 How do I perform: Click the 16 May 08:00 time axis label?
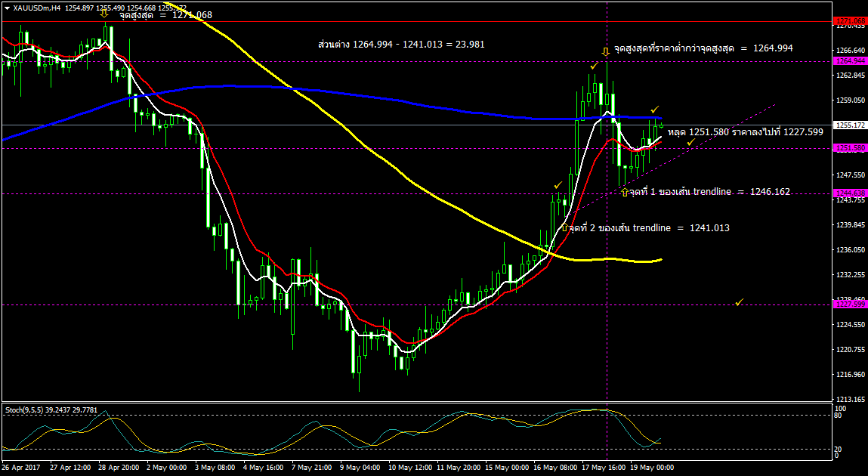click(x=556, y=468)
